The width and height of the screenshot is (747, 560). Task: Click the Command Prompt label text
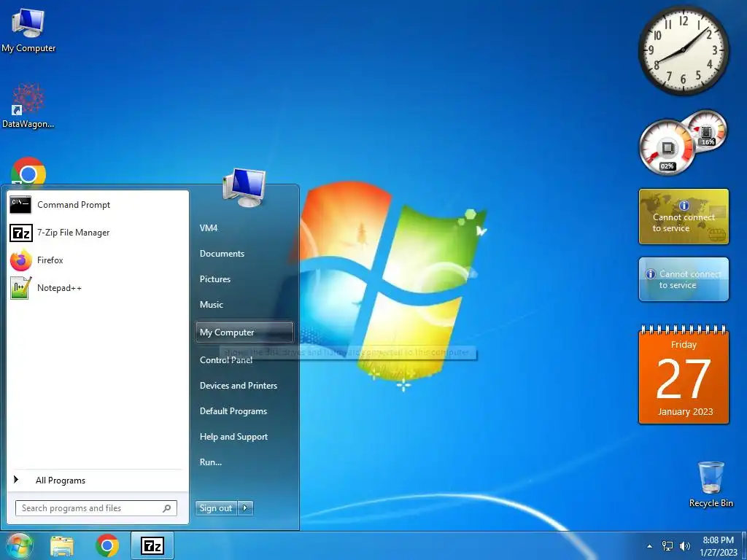[74, 205]
